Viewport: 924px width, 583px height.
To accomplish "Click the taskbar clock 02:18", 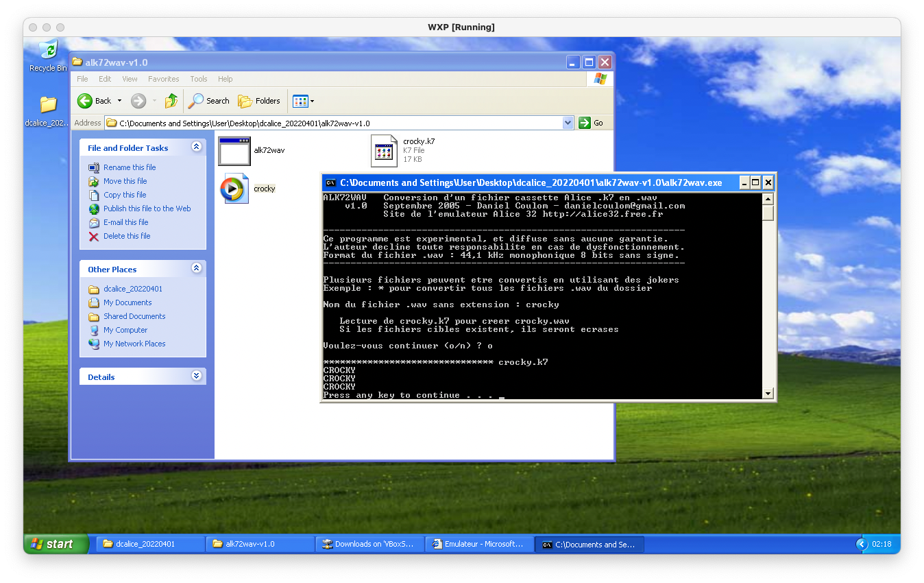I will coord(882,544).
